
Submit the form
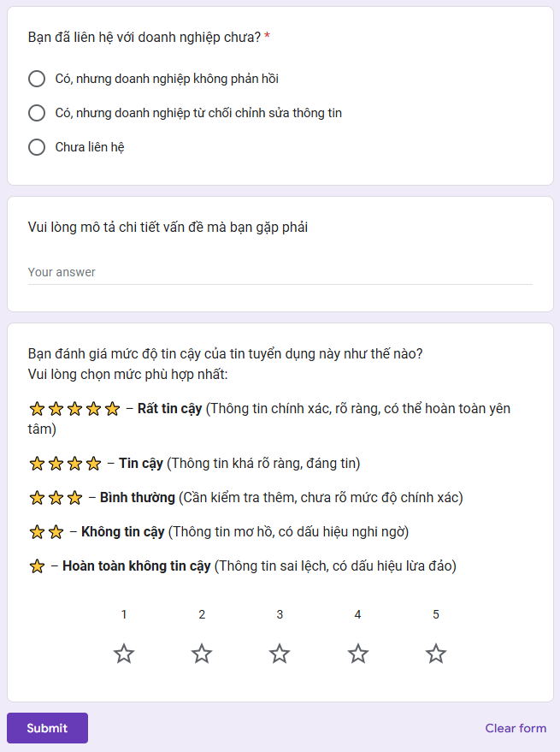[x=48, y=728]
